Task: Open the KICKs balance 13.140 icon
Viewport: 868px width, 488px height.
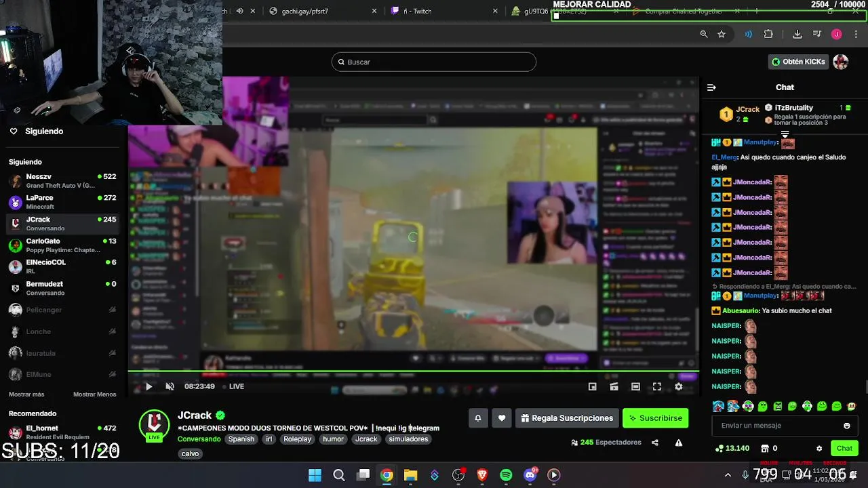Action: coord(719,448)
